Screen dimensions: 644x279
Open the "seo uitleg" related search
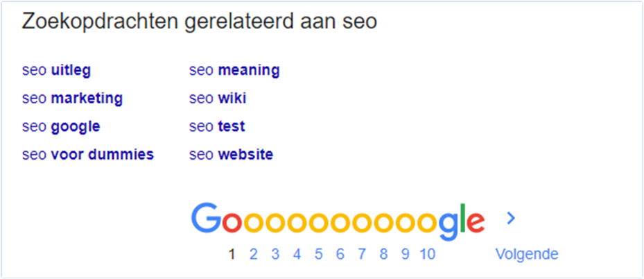click(57, 70)
